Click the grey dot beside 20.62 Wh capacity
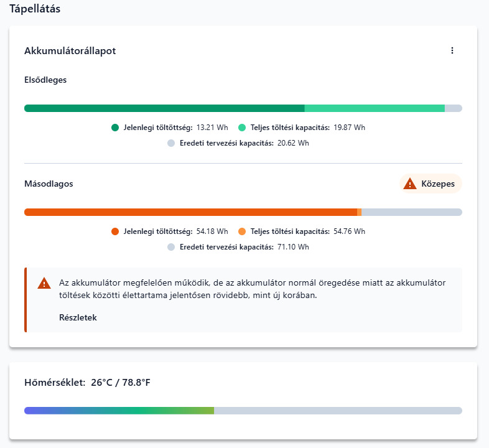 pyautogui.click(x=171, y=143)
